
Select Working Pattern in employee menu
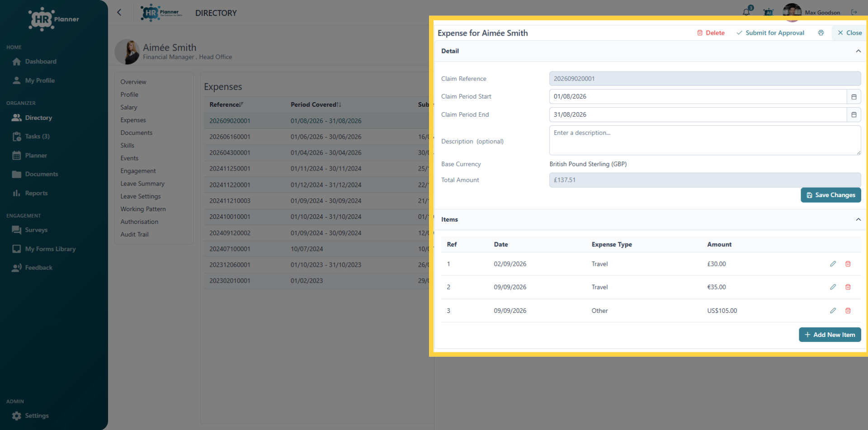click(143, 209)
